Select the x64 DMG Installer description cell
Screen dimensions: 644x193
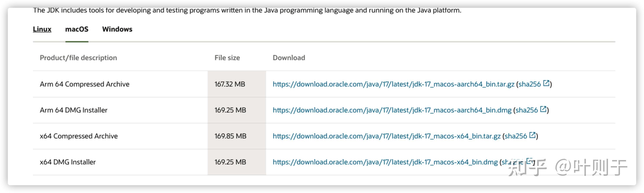pyautogui.click(x=68, y=162)
